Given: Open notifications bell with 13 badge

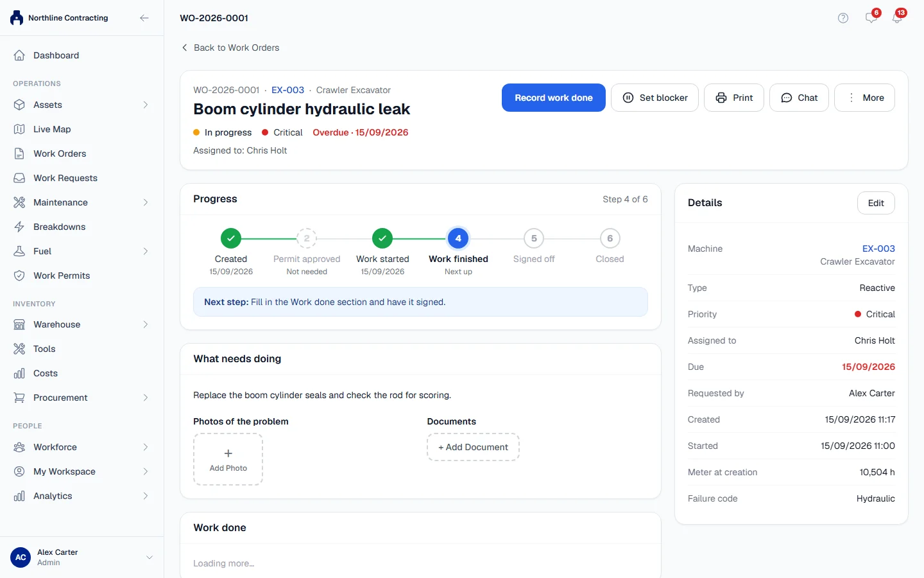Looking at the screenshot, I should pos(898,17).
